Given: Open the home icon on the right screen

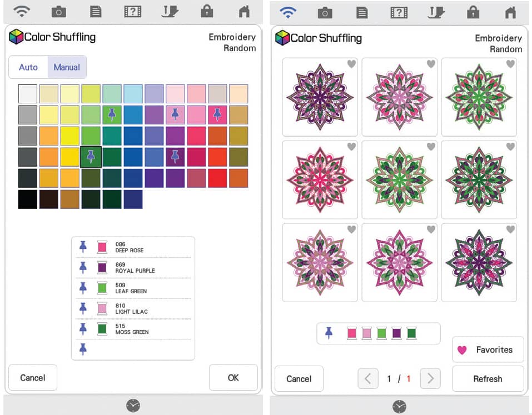Looking at the screenshot, I should 511,13.
